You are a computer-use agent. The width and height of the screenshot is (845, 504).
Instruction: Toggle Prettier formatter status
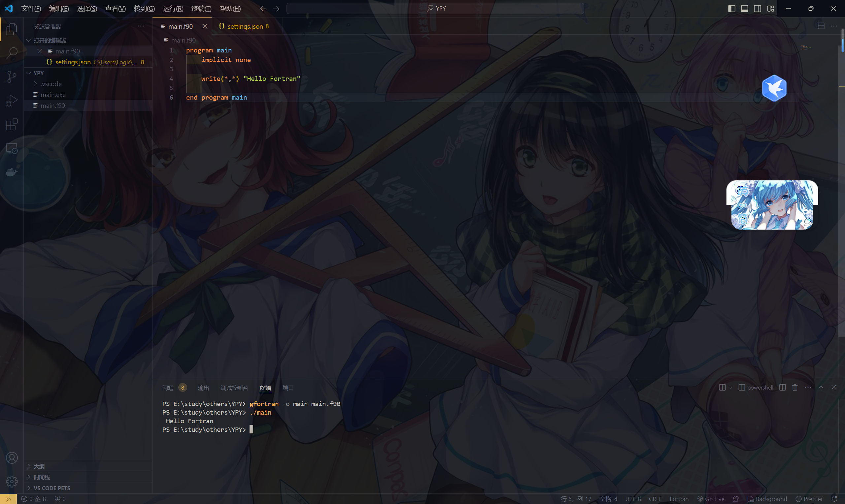point(809,499)
